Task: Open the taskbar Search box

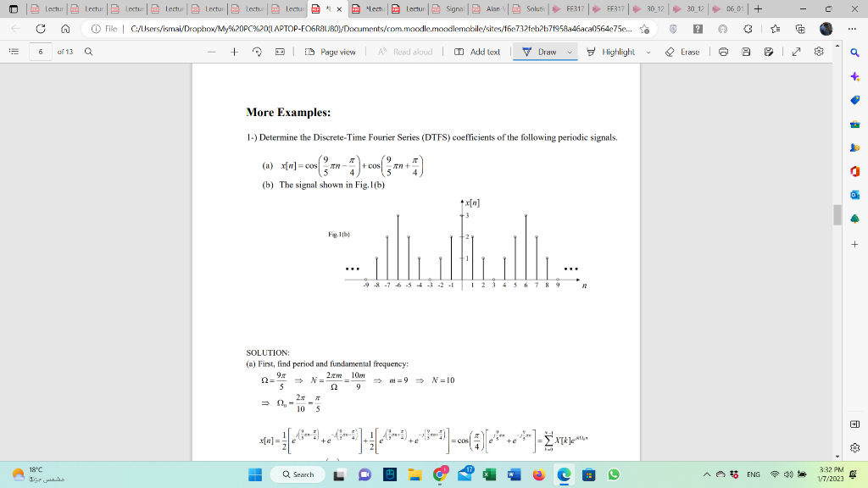Action: (x=298, y=474)
